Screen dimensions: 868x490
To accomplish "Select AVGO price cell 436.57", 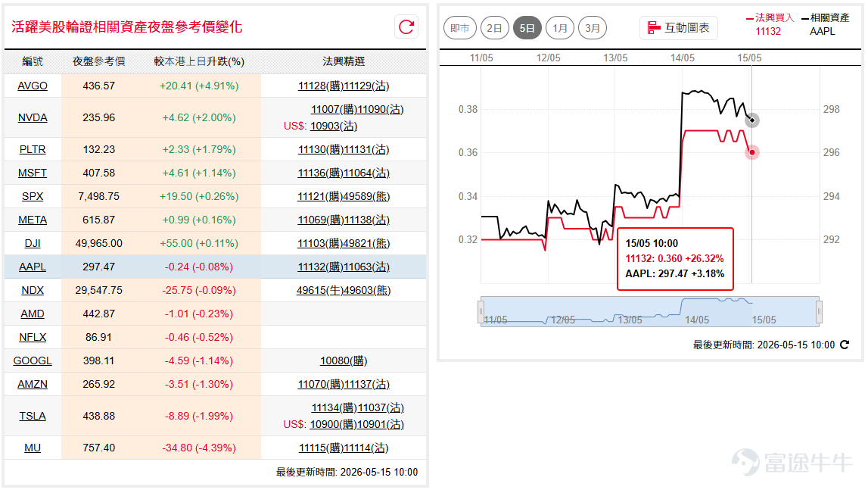I will coord(99,86).
